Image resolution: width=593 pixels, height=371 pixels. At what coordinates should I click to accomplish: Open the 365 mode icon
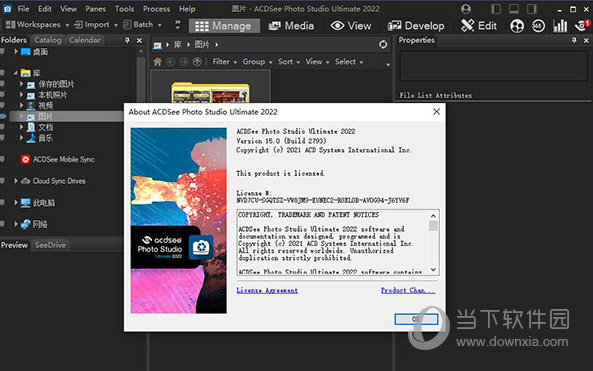(538, 26)
